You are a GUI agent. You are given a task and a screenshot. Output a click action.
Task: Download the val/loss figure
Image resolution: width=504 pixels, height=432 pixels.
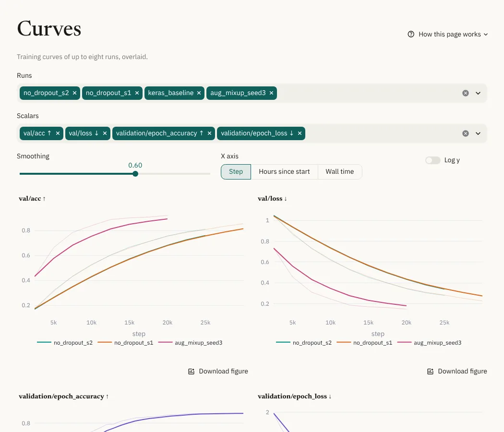tap(457, 372)
